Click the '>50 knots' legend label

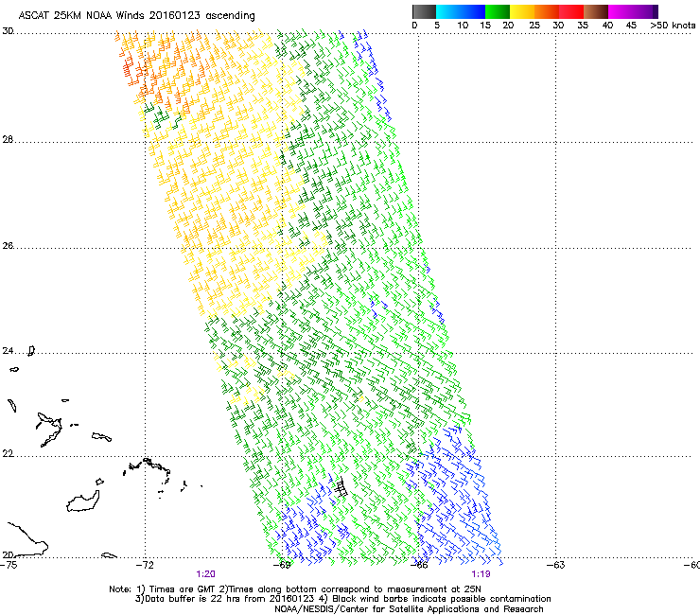673,26
